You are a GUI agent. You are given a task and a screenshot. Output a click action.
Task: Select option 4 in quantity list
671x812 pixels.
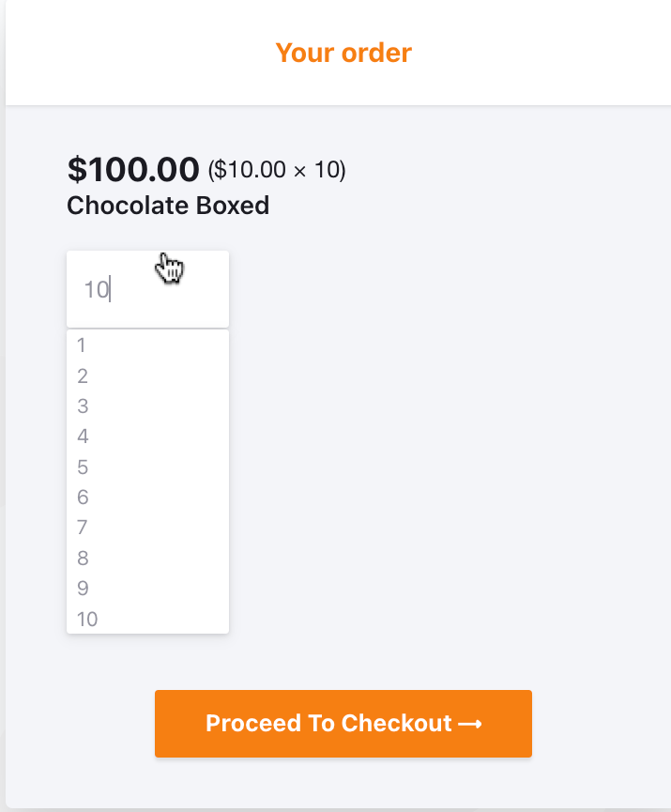point(147,436)
